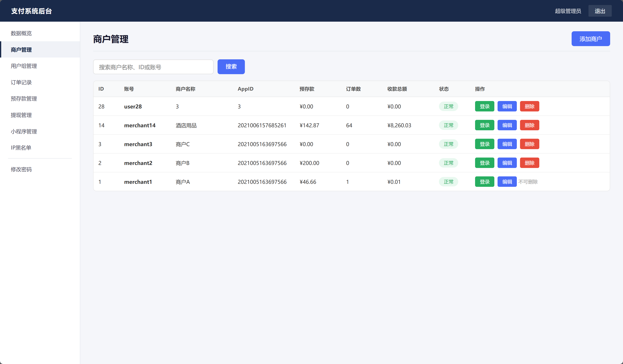Image resolution: width=623 pixels, height=364 pixels.
Task: Click 编辑 for merchant3
Action: coord(507,144)
